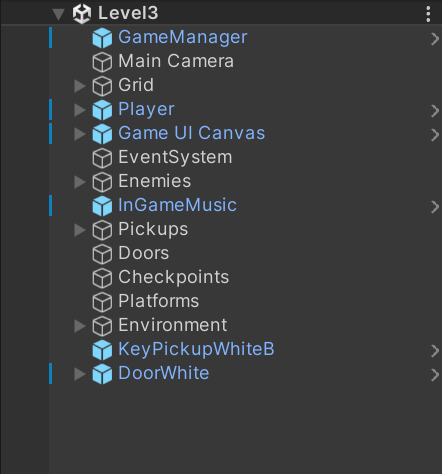Image resolution: width=442 pixels, height=474 pixels.
Task: Click the Unity scene icon beside Level3
Action: (x=82, y=14)
